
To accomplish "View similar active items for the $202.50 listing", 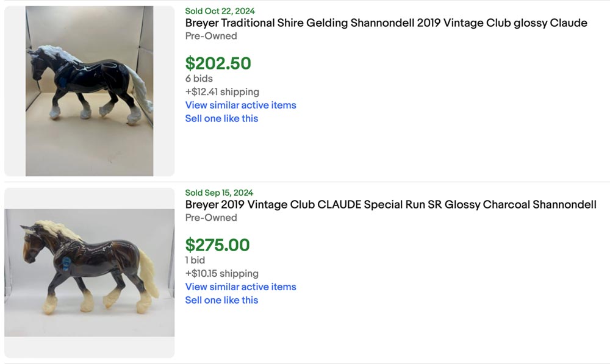I will coord(240,105).
